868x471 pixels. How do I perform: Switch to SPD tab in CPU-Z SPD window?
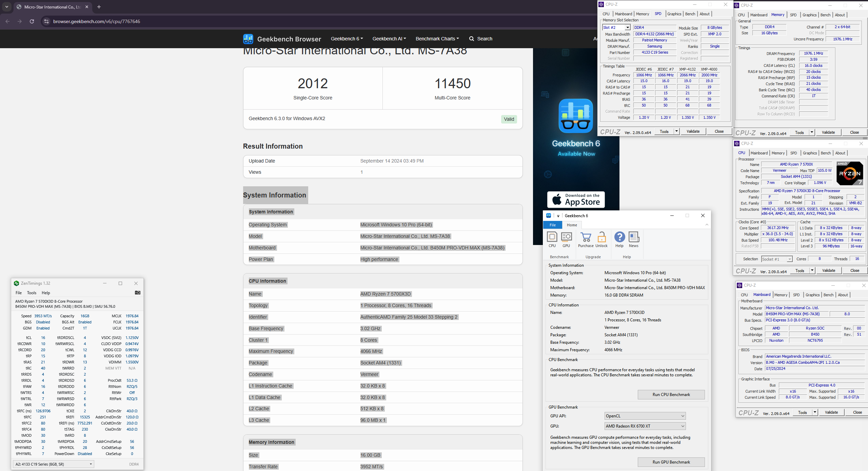click(658, 14)
